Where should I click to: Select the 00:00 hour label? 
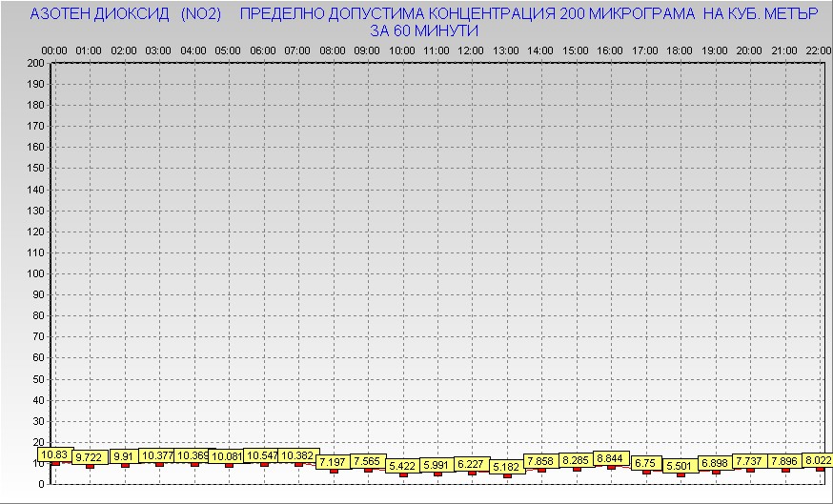coord(54,50)
